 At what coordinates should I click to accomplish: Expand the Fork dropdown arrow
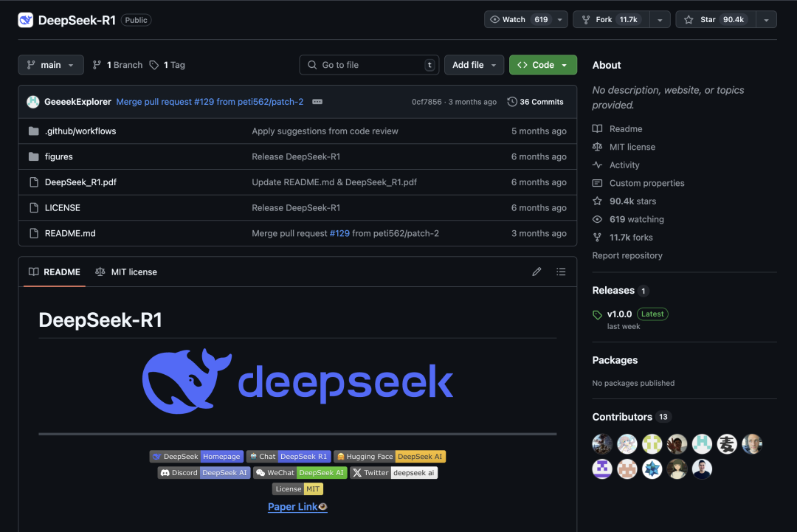coord(660,19)
